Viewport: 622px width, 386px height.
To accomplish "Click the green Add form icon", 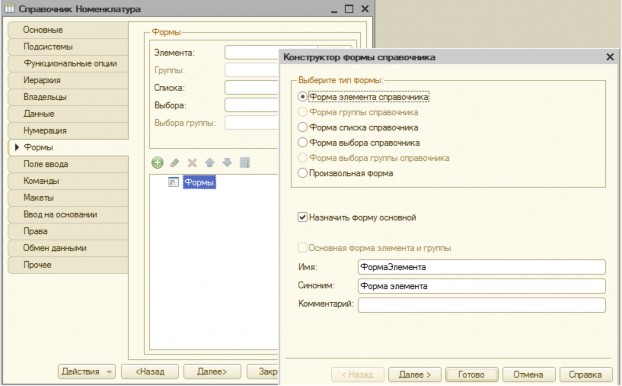I will point(157,163).
